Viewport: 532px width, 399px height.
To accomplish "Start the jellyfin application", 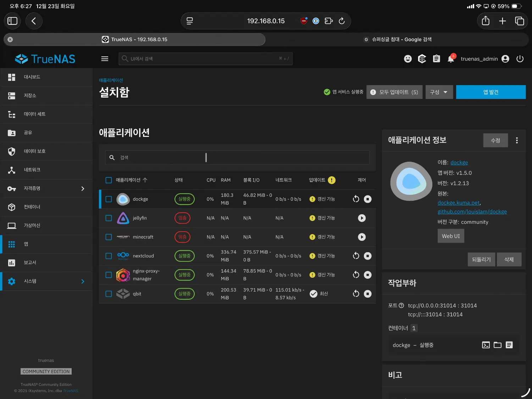I will (361, 218).
